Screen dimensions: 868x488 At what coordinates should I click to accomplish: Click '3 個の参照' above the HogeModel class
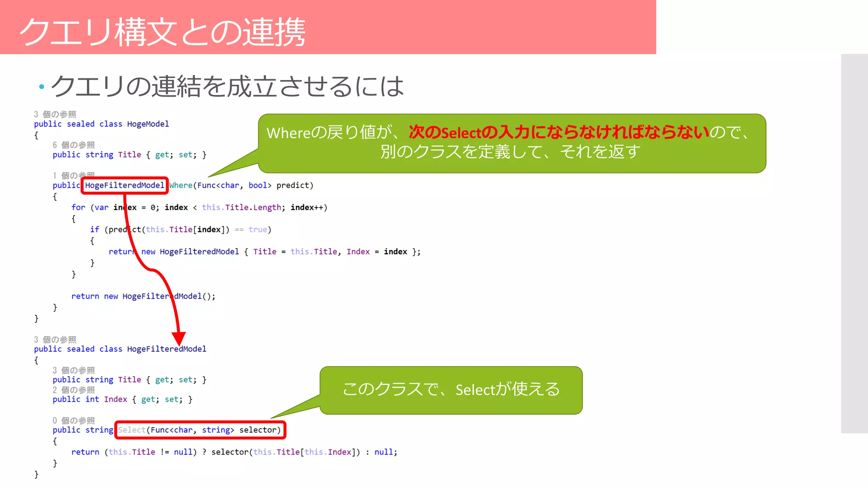[x=55, y=114]
